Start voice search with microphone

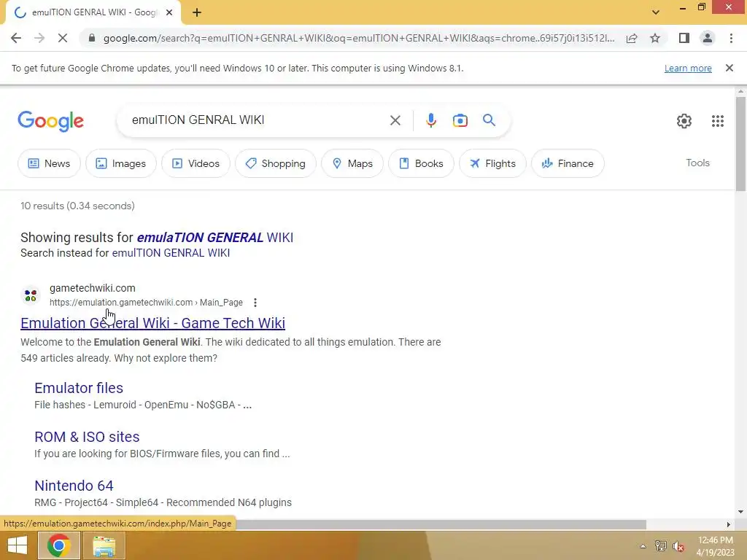coord(430,120)
